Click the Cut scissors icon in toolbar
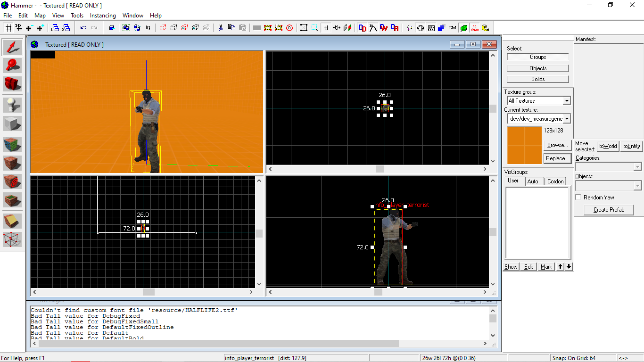 pos(220,28)
